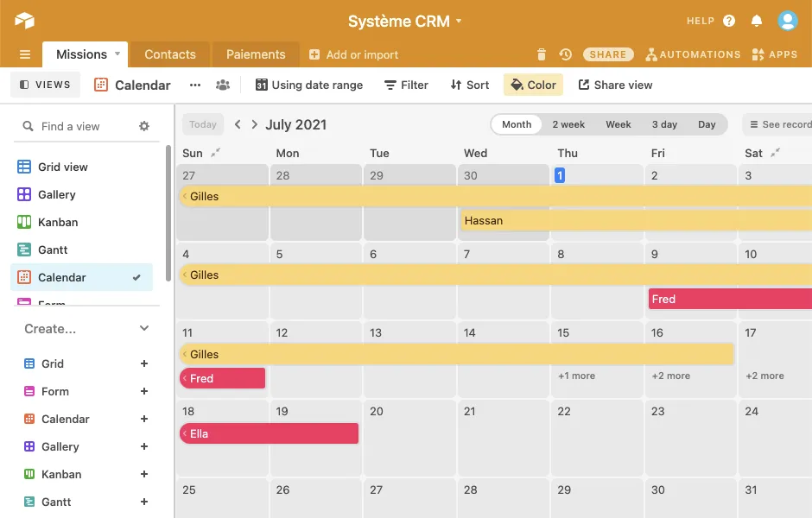Switch calendar to 3 day mode
812x518 pixels.
point(664,124)
